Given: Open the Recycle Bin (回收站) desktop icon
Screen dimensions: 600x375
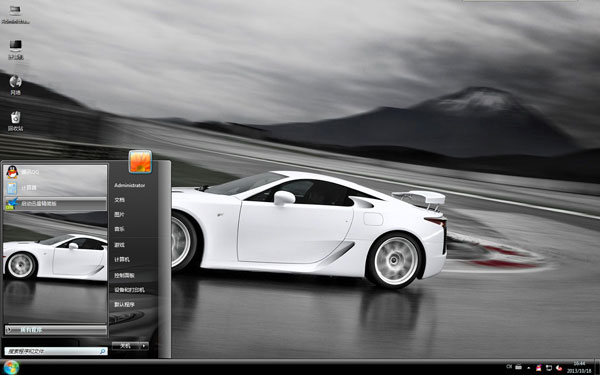Looking at the screenshot, I should pyautogui.click(x=15, y=121).
